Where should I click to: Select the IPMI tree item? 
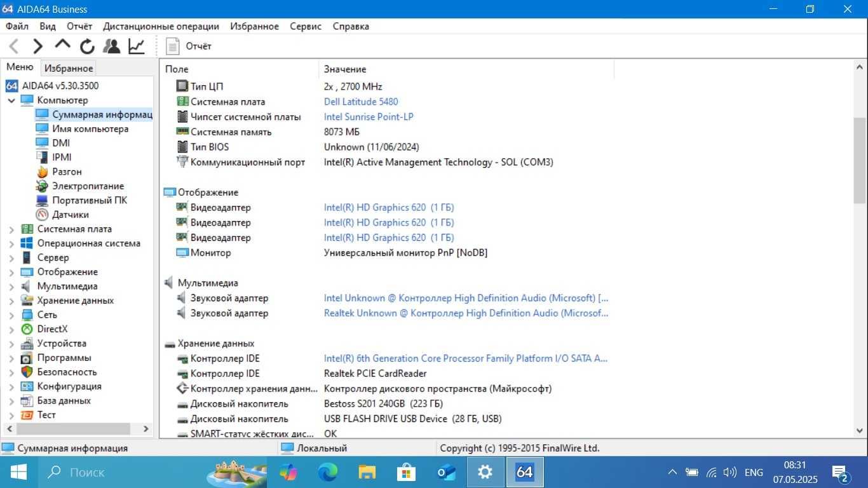(x=62, y=157)
